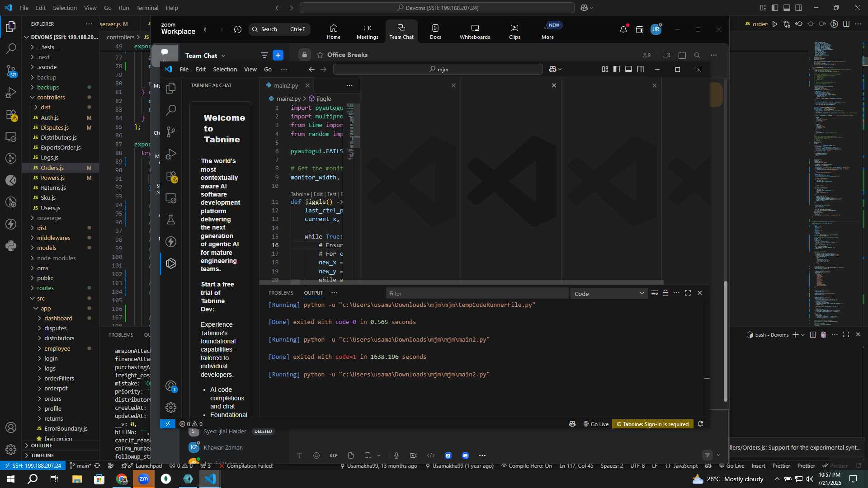The image size is (868, 488).
Task: Run orders file with play button
Action: pyautogui.click(x=775, y=24)
